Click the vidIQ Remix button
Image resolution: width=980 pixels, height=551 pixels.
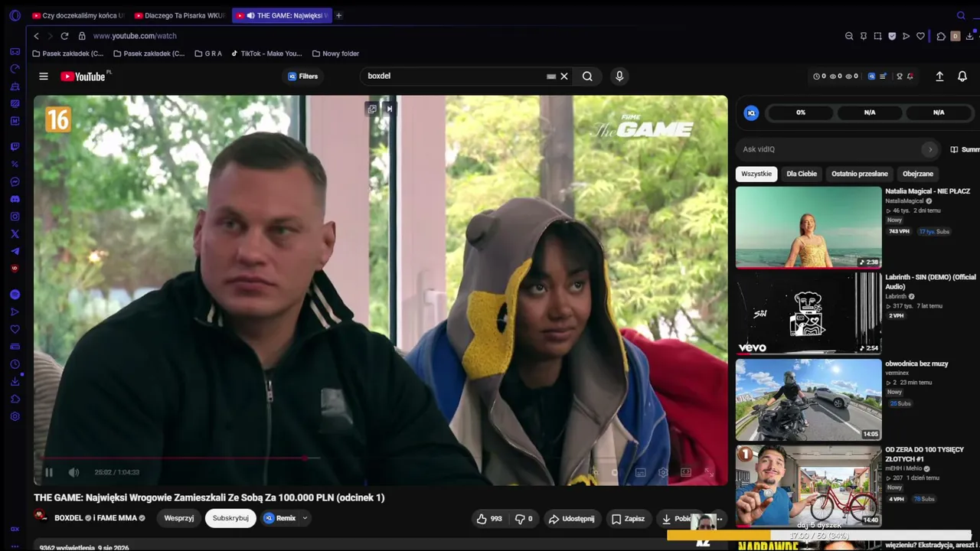280,518
